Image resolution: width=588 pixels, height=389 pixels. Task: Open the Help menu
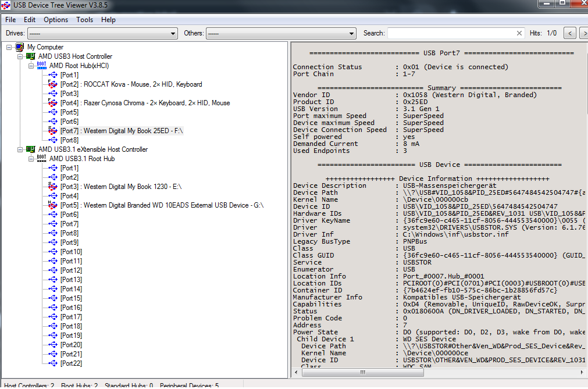108,20
